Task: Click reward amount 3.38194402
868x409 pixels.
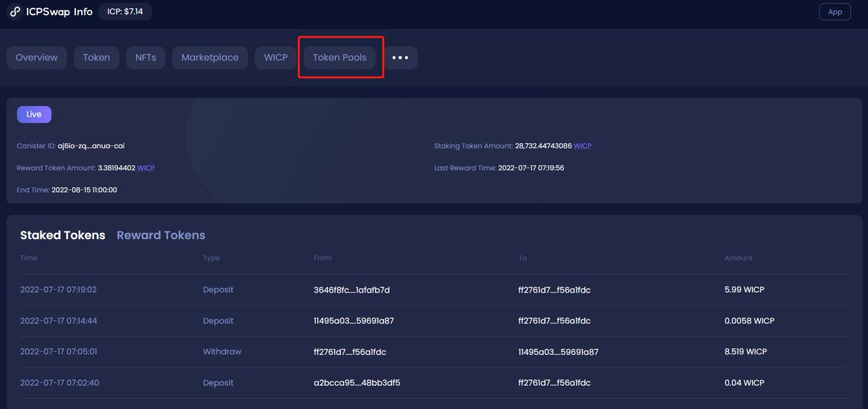Action: click(x=116, y=168)
